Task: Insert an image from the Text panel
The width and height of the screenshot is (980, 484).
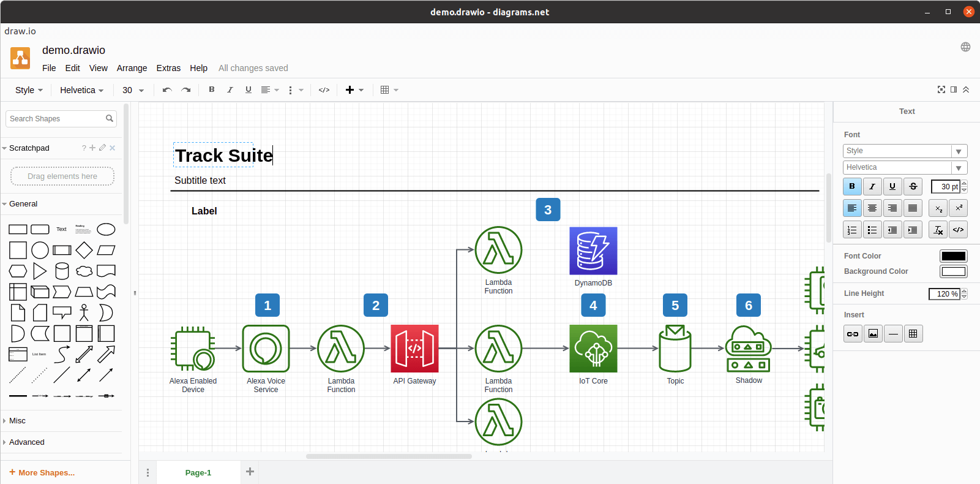Action: [x=873, y=334]
